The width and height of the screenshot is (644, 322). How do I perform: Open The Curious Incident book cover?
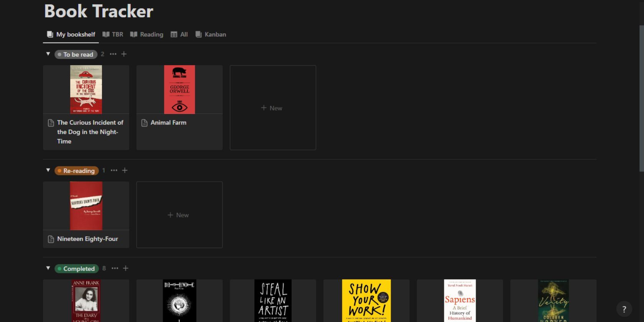86,89
